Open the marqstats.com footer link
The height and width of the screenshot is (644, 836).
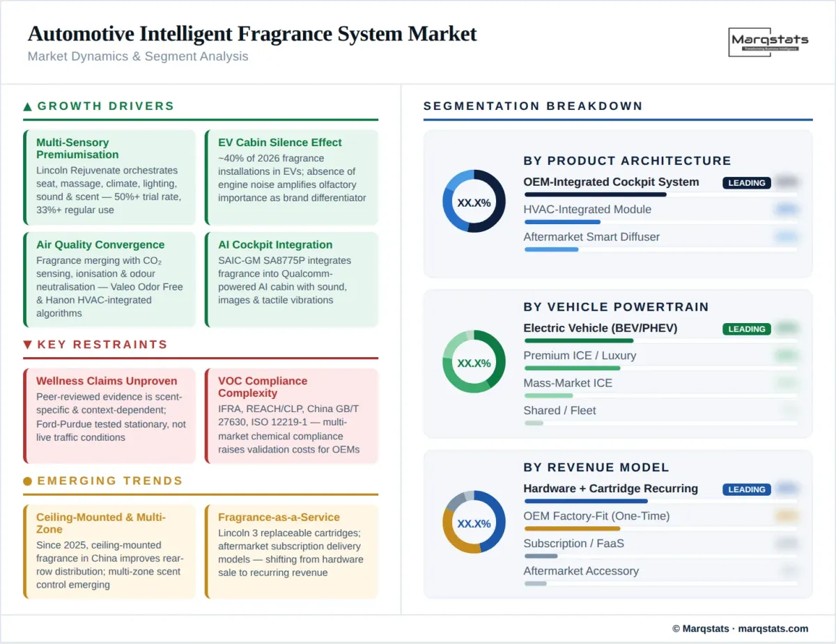click(773, 629)
